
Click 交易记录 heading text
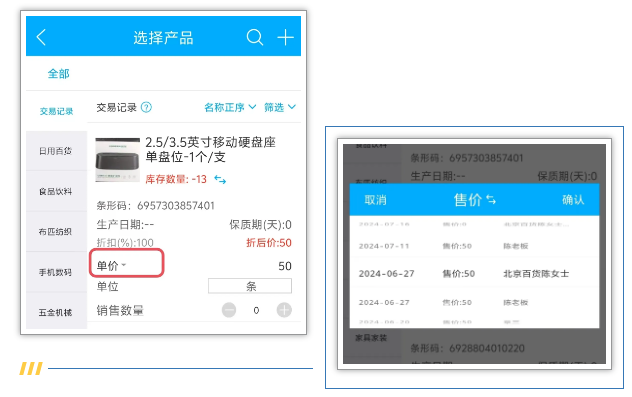[x=117, y=107]
